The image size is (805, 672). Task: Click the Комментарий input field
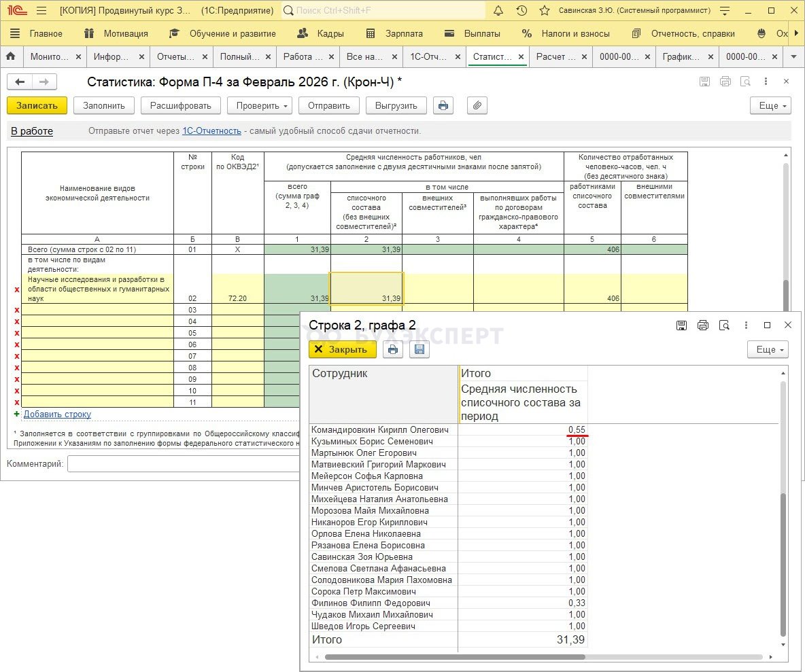click(184, 464)
